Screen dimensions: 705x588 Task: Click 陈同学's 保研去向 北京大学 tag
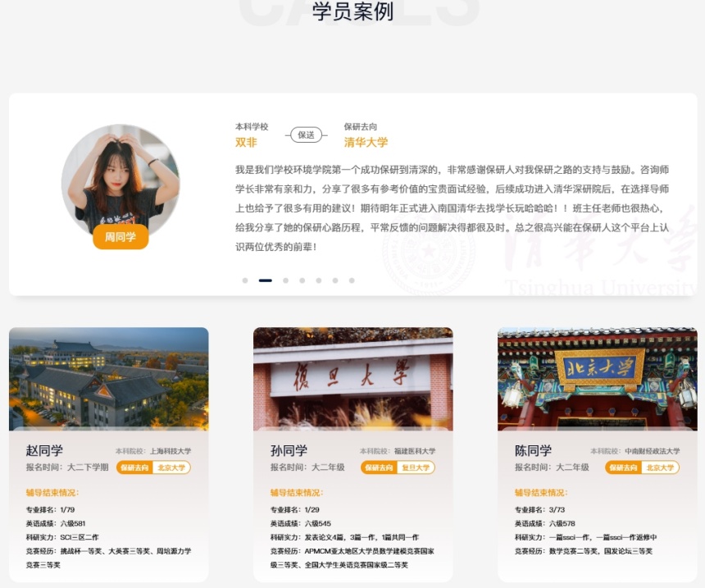pyautogui.click(x=642, y=467)
